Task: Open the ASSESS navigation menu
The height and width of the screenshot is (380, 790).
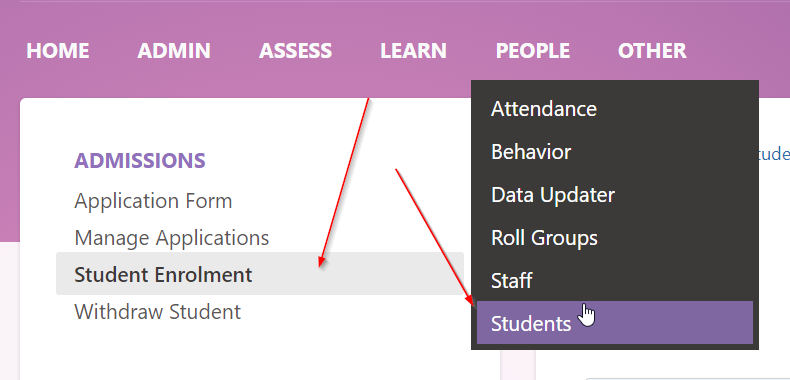Action: [295, 51]
